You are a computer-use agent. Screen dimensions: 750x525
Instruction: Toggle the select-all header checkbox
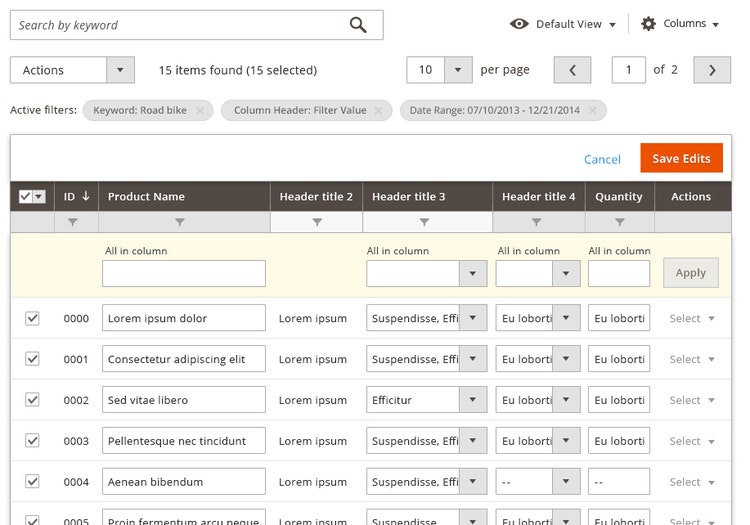(x=25, y=197)
